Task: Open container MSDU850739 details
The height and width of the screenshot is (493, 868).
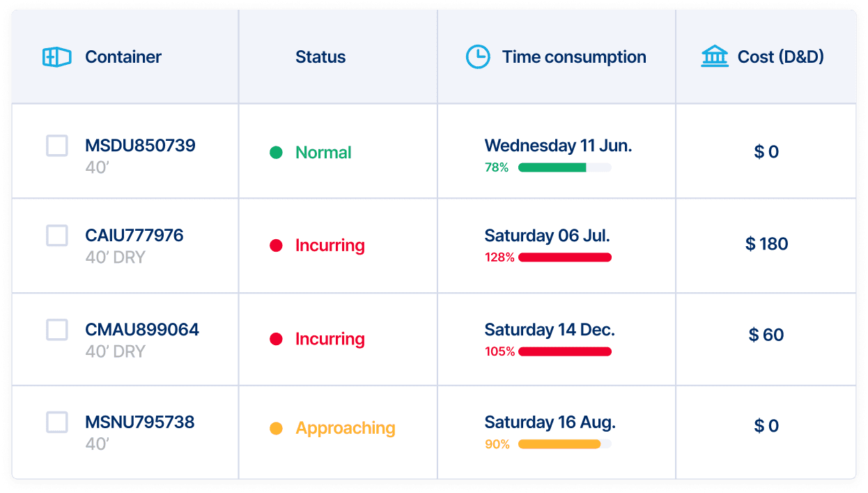Action: coord(140,146)
